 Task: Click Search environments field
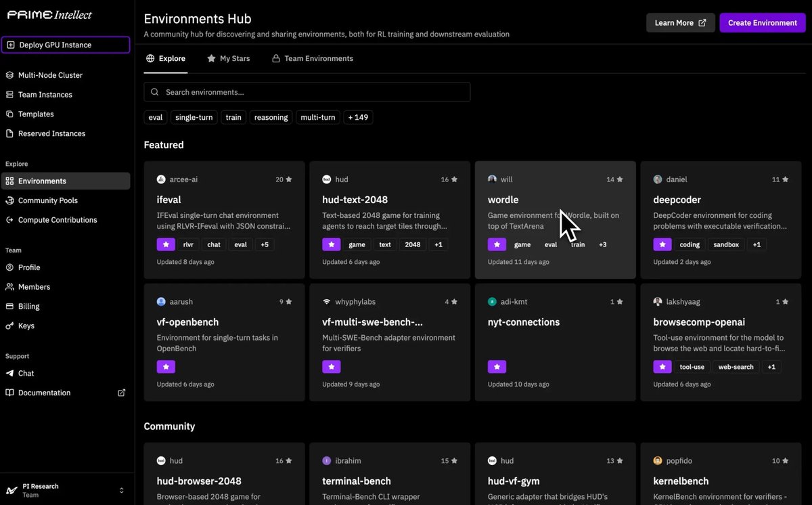pos(307,92)
